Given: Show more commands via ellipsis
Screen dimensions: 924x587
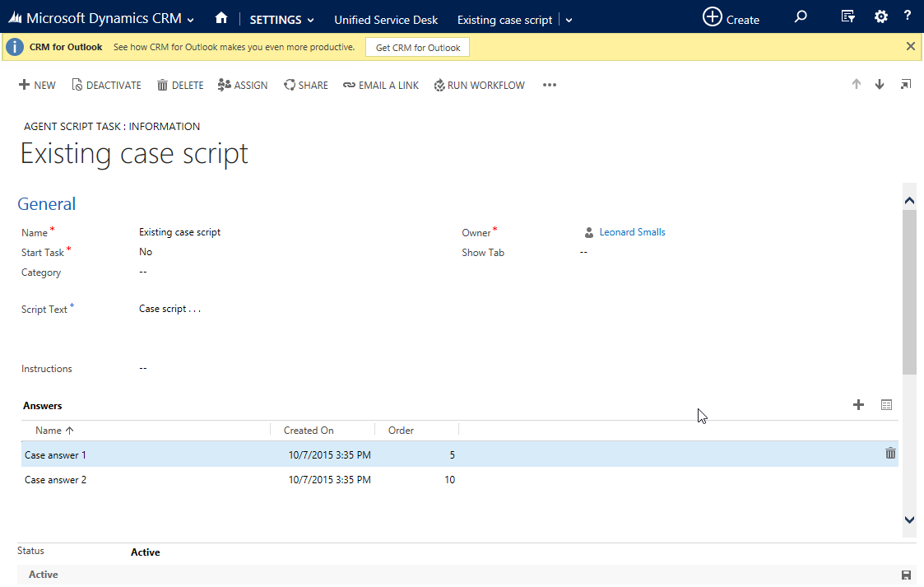Looking at the screenshot, I should 550,85.
